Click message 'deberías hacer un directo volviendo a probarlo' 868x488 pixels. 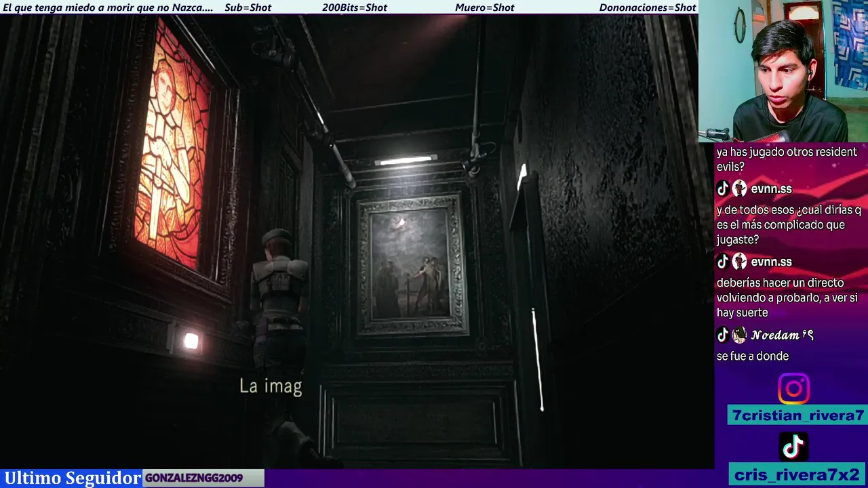(787, 298)
